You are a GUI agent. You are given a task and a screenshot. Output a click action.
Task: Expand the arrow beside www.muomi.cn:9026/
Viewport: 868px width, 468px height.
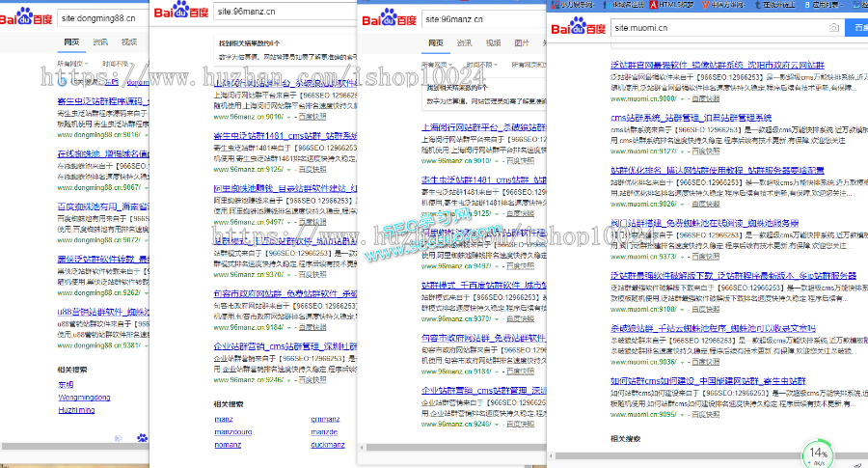tap(682, 205)
